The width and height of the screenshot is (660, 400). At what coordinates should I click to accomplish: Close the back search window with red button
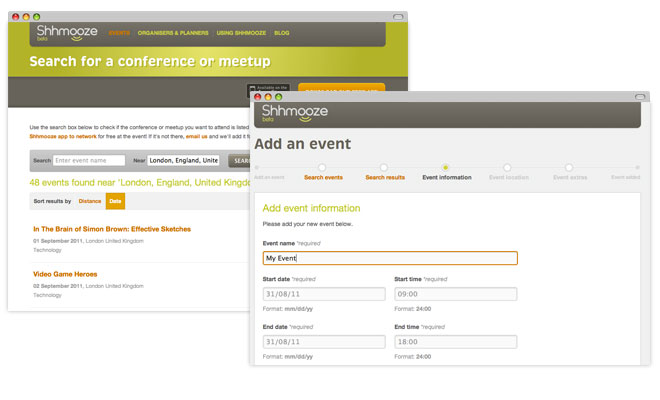click(16, 17)
